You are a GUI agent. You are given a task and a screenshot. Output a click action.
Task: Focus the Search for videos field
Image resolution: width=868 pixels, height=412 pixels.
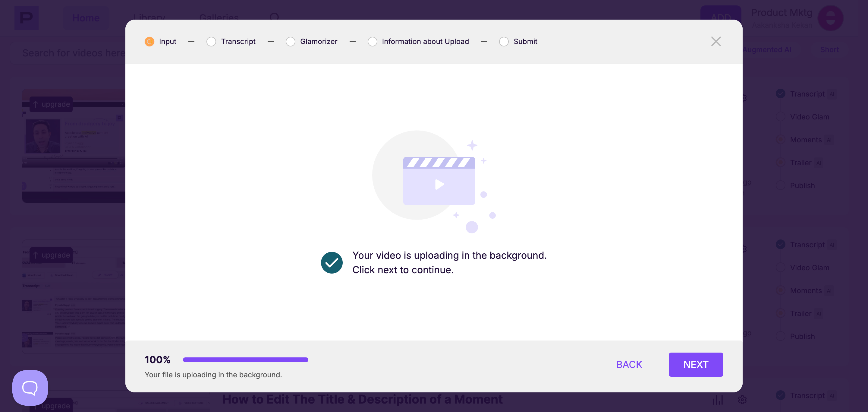74,53
